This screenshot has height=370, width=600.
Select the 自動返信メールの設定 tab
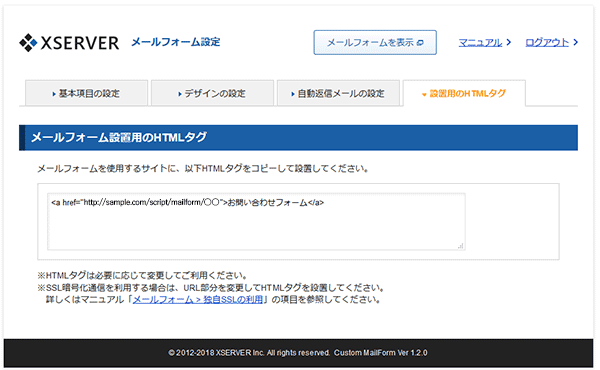click(x=338, y=93)
